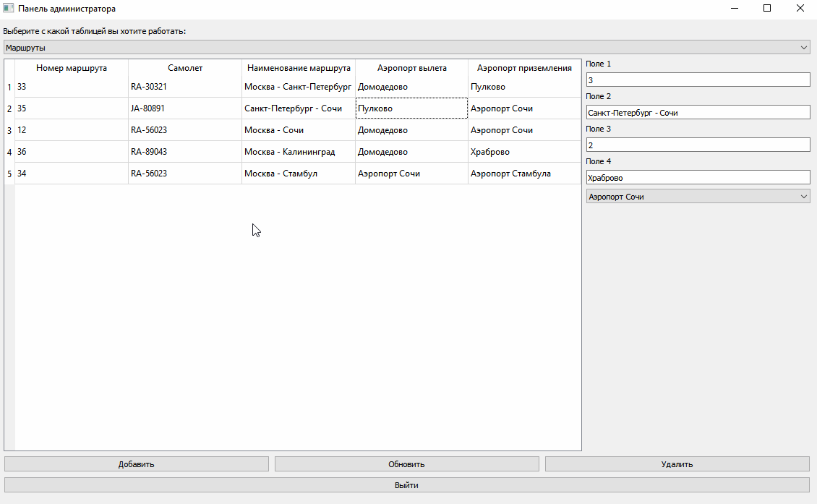Select the cell 'Пулково' in row 2
The height and width of the screenshot is (504, 817).
(411, 108)
